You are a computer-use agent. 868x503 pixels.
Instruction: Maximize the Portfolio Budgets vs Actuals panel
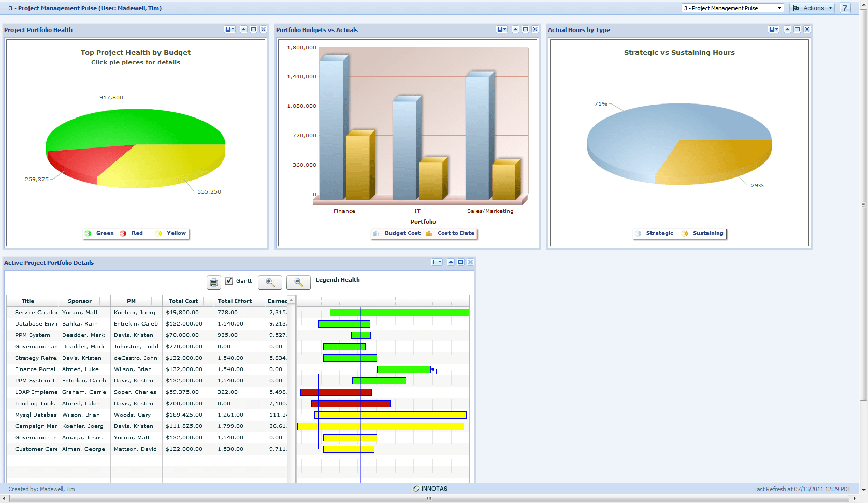coord(525,29)
